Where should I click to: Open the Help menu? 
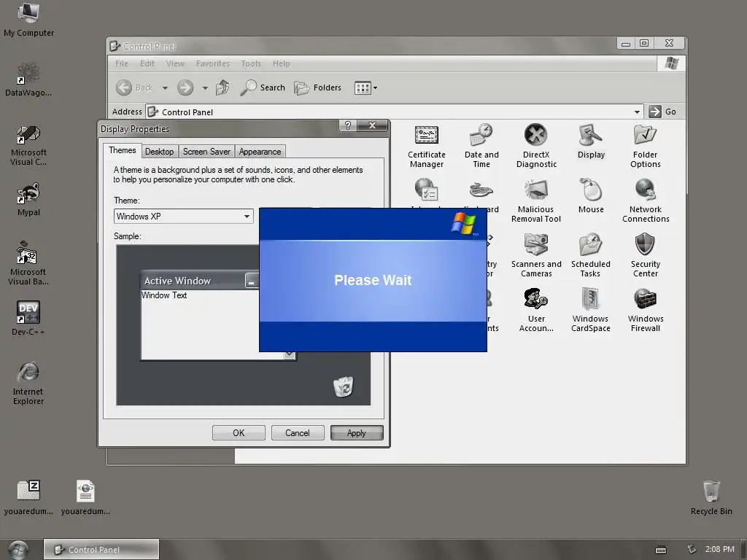[x=281, y=63]
